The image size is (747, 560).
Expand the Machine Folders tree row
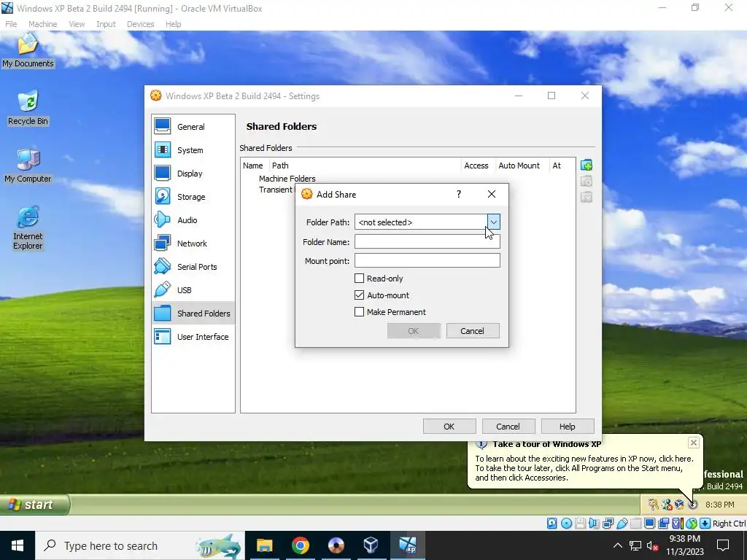click(287, 179)
